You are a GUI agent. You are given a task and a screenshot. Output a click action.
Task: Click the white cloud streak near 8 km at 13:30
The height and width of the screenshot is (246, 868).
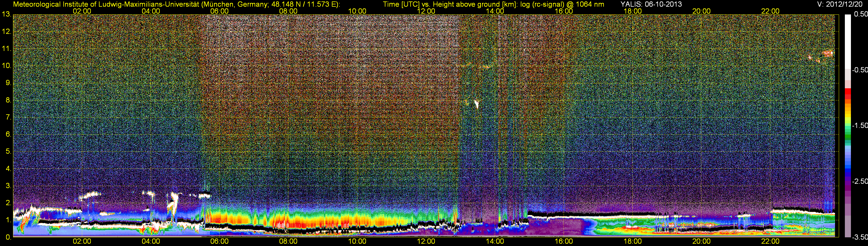pos(477,103)
